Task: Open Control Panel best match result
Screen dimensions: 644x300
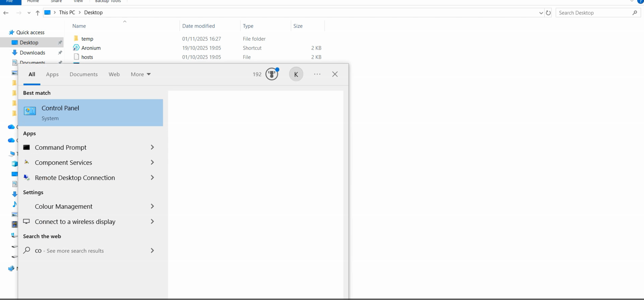Action: (90, 113)
